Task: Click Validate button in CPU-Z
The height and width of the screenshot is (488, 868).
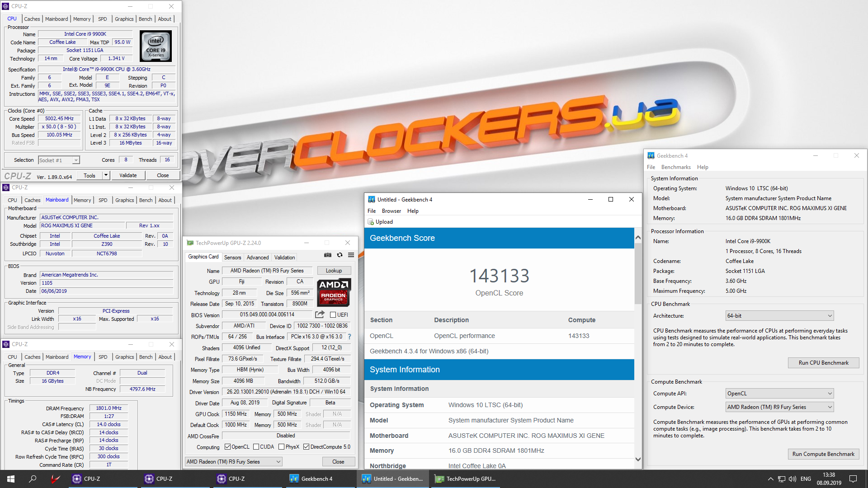Action: (x=128, y=175)
